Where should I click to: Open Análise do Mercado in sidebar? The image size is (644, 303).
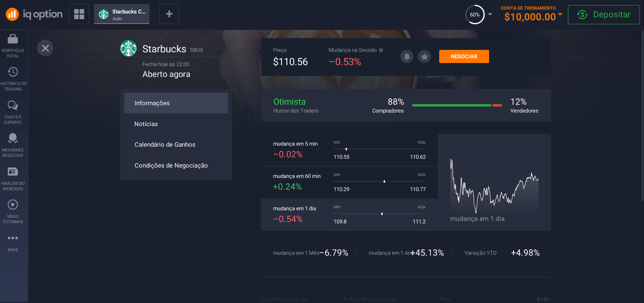coord(13,179)
